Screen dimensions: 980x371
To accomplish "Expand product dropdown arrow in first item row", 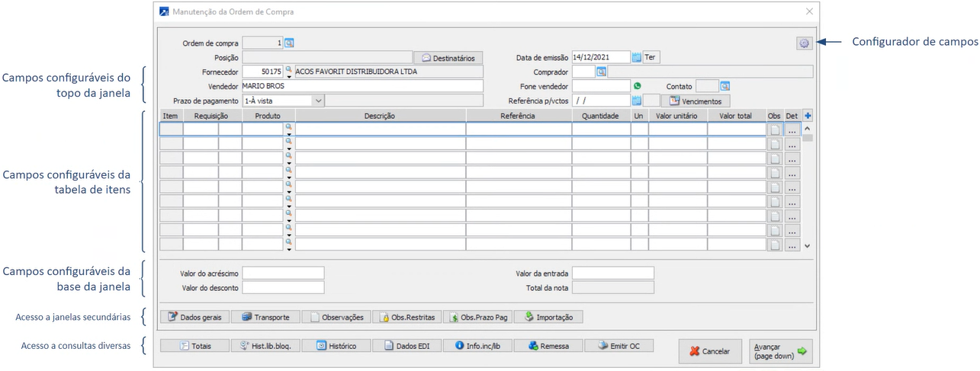I will coord(289,133).
